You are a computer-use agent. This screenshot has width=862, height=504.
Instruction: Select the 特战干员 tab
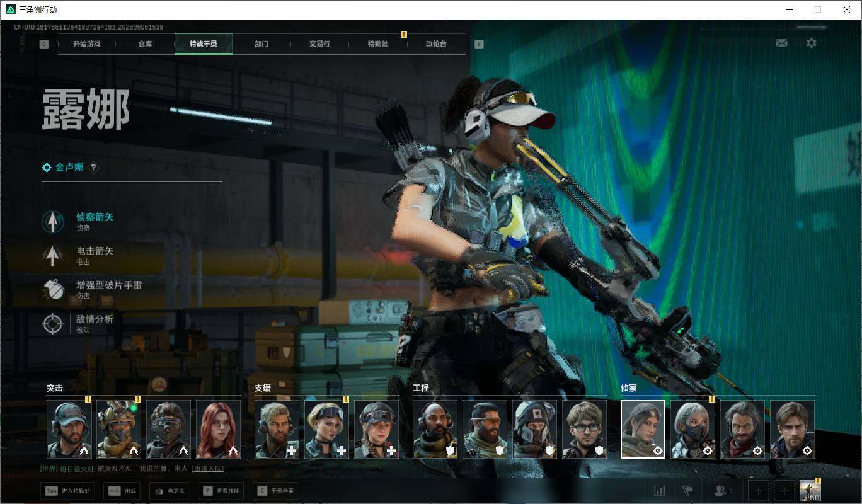coord(204,44)
